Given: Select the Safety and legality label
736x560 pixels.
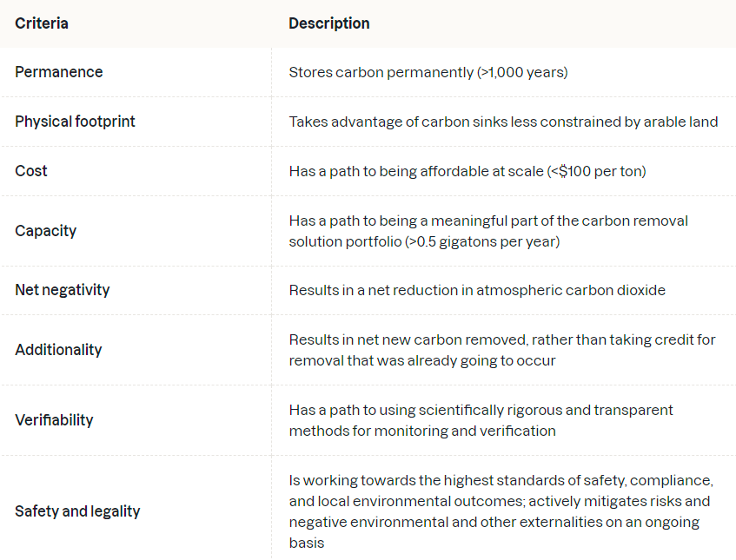Looking at the screenshot, I should pos(77,511).
